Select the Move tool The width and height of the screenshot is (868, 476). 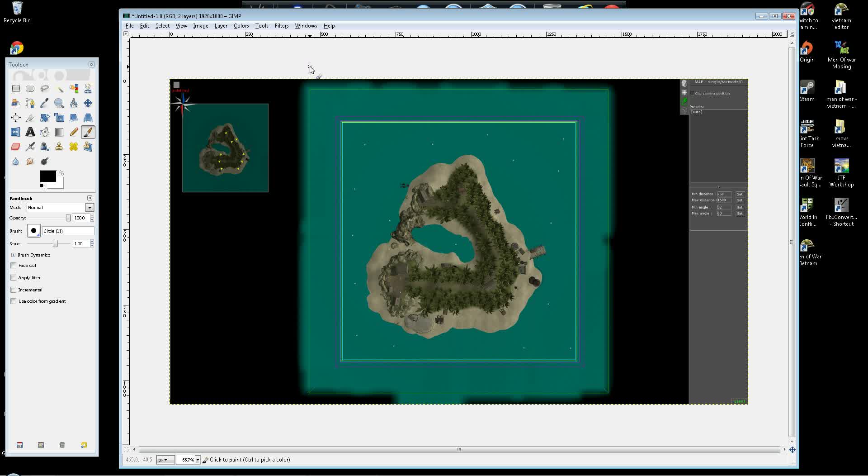tap(88, 103)
